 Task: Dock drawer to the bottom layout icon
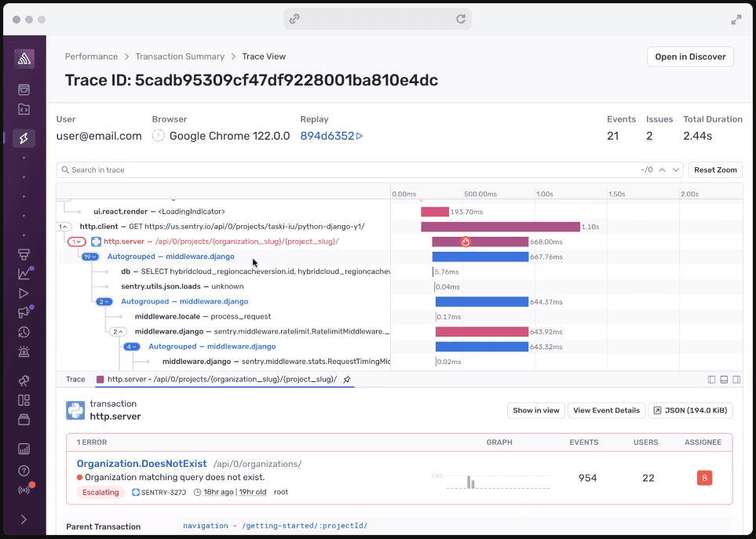(x=724, y=380)
